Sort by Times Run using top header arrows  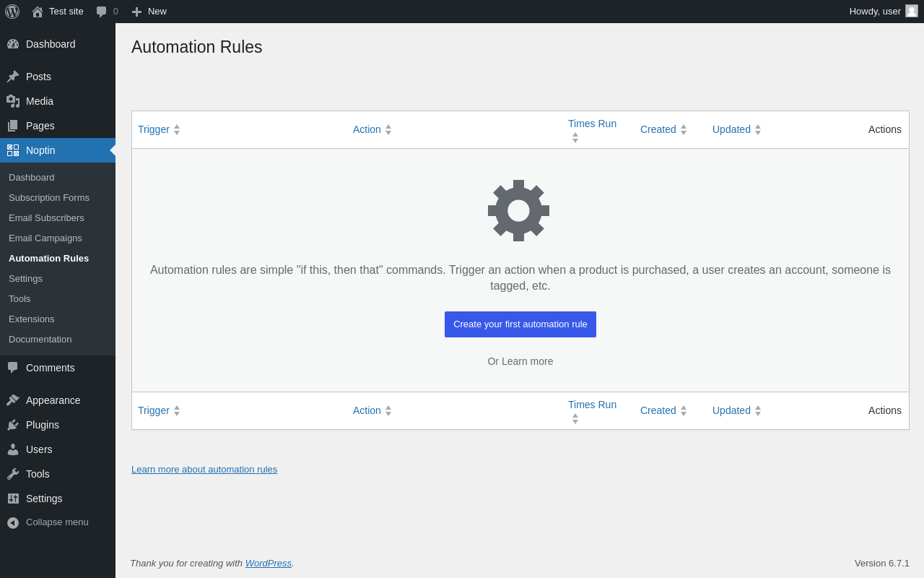click(575, 137)
